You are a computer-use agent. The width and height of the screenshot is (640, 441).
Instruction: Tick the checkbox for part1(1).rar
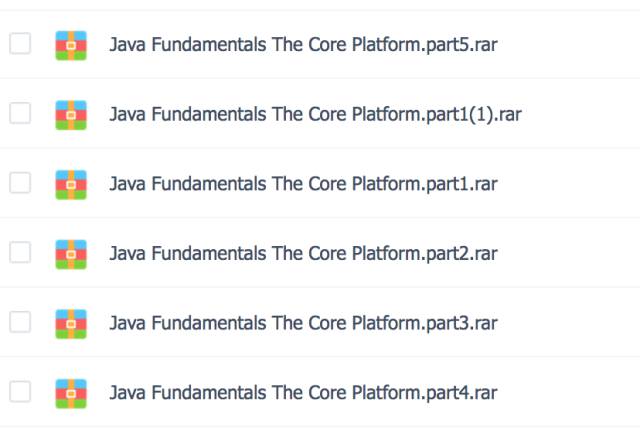click(x=20, y=113)
